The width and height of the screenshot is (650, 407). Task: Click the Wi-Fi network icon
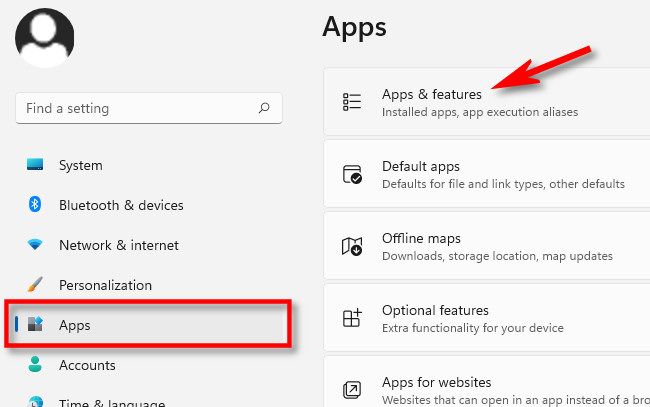[35, 244]
